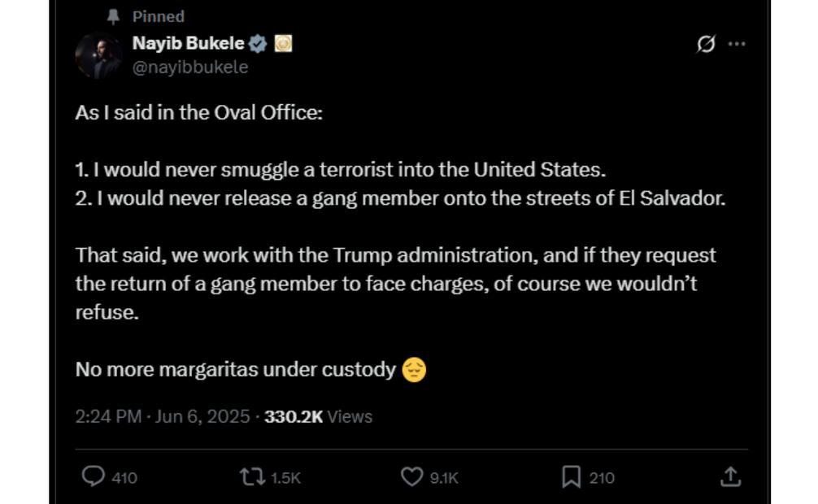Click the pin icon above the post

pos(113,16)
